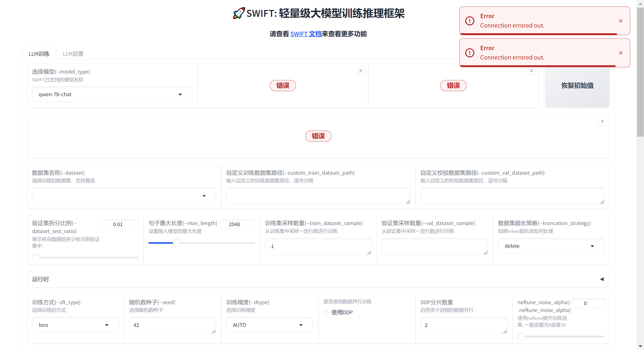Open the model_type dropdown showing qwen-7b-chat
The width and height of the screenshot is (644, 350).
pyautogui.click(x=112, y=94)
